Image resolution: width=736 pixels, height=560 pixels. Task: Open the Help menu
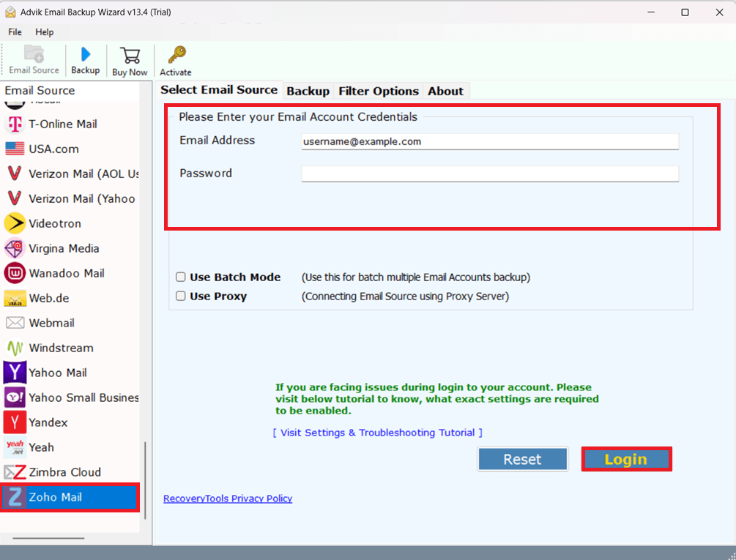point(45,32)
